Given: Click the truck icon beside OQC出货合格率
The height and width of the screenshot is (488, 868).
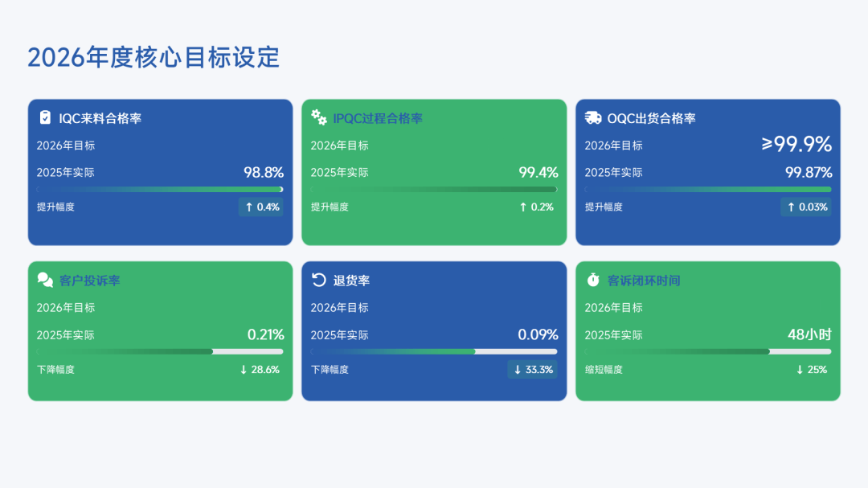Looking at the screenshot, I should point(593,118).
